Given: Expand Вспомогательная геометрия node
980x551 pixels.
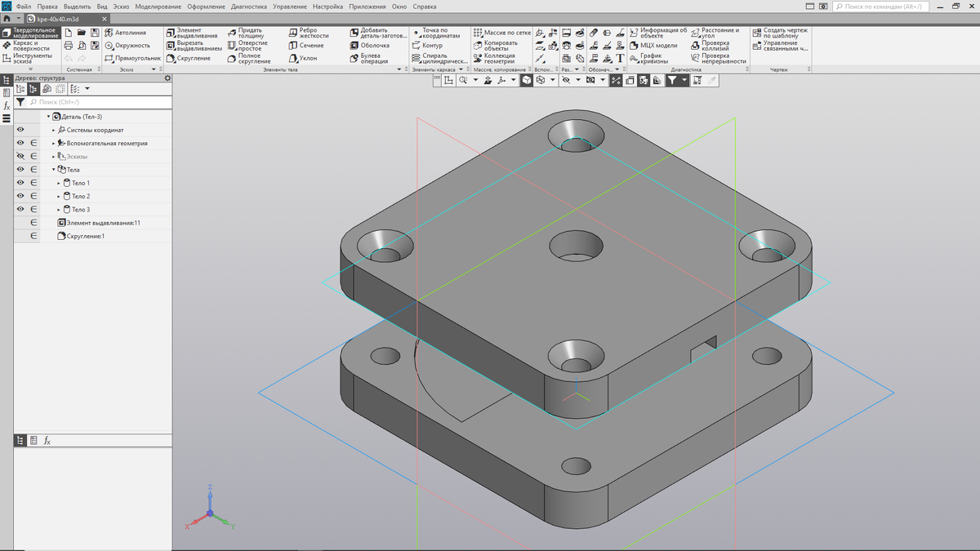Looking at the screenshot, I should point(54,143).
